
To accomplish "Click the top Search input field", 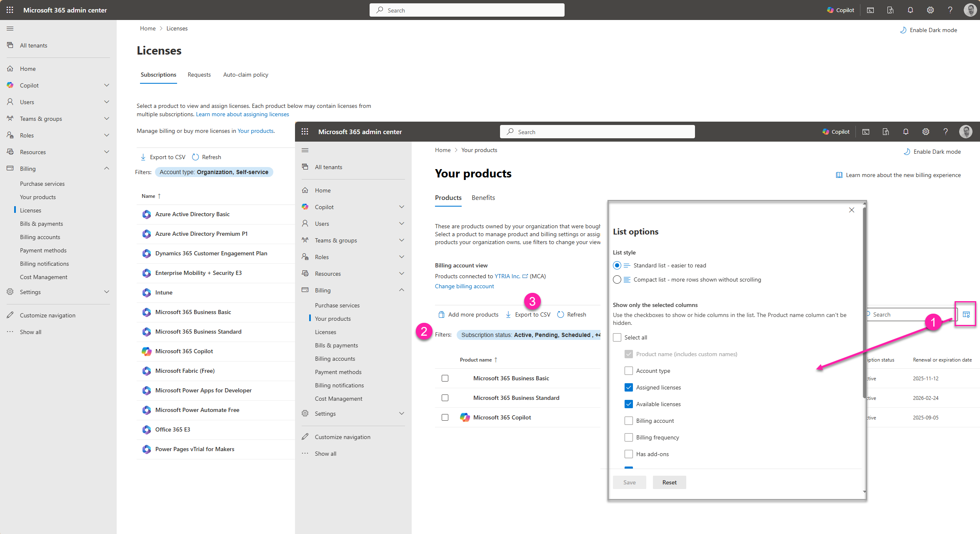I will coord(467,10).
